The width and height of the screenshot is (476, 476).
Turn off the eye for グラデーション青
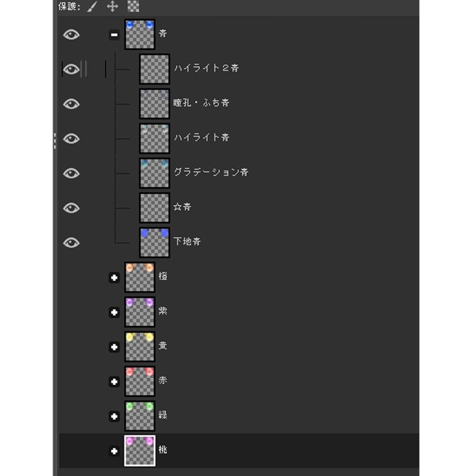pyautogui.click(x=71, y=173)
